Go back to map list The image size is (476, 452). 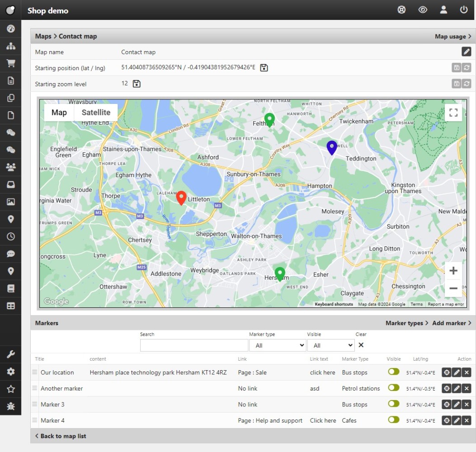[x=61, y=436]
